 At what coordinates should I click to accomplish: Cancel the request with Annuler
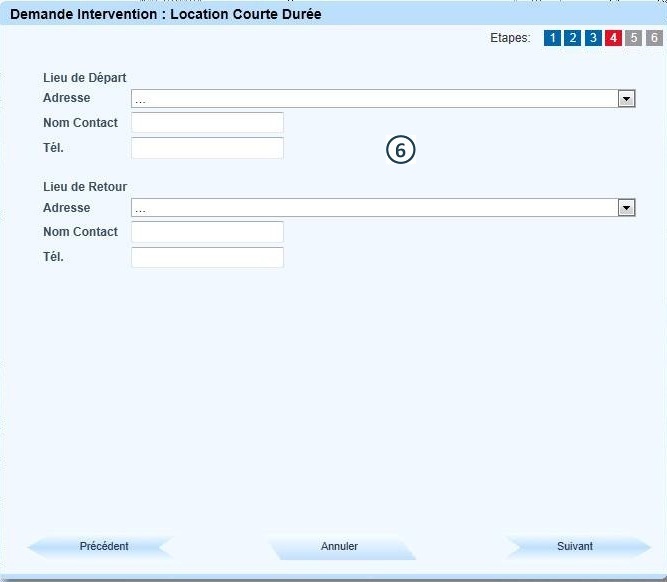pos(340,547)
